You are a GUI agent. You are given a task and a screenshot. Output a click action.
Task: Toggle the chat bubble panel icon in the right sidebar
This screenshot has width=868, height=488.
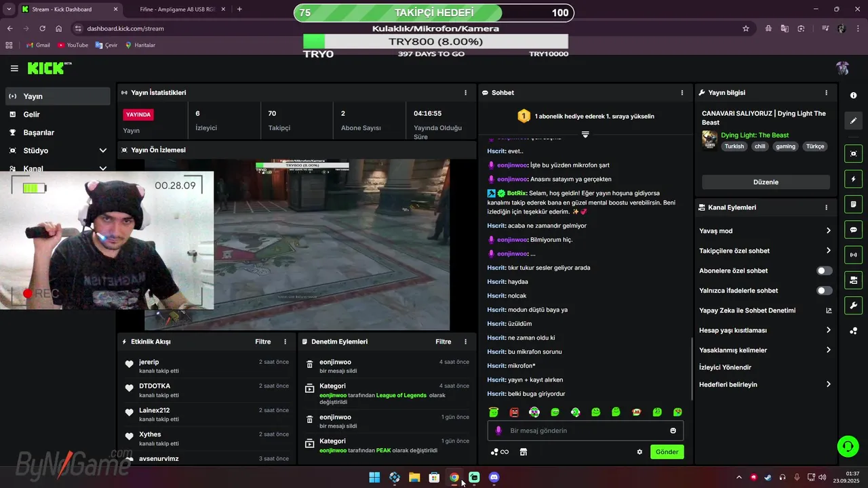pyautogui.click(x=853, y=230)
